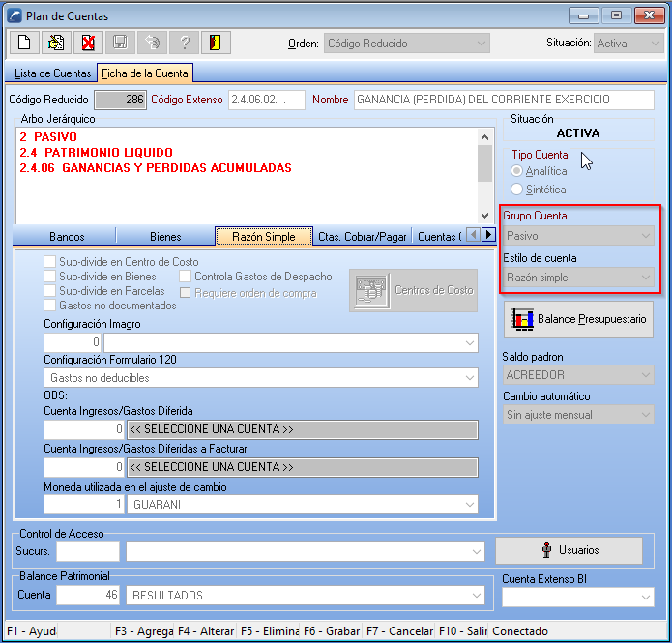Open the Balance Patrimonial RESULTADOS dropdown
The image size is (672, 643).
coord(306,596)
